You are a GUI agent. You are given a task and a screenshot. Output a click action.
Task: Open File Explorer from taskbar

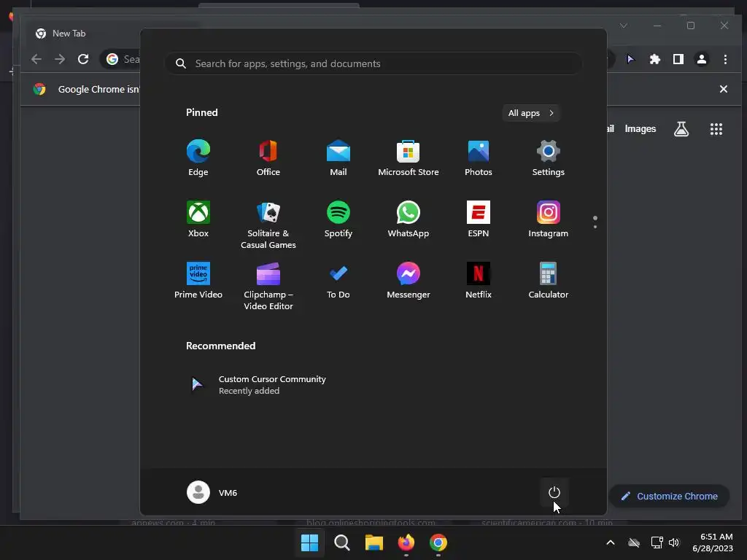[374, 542]
